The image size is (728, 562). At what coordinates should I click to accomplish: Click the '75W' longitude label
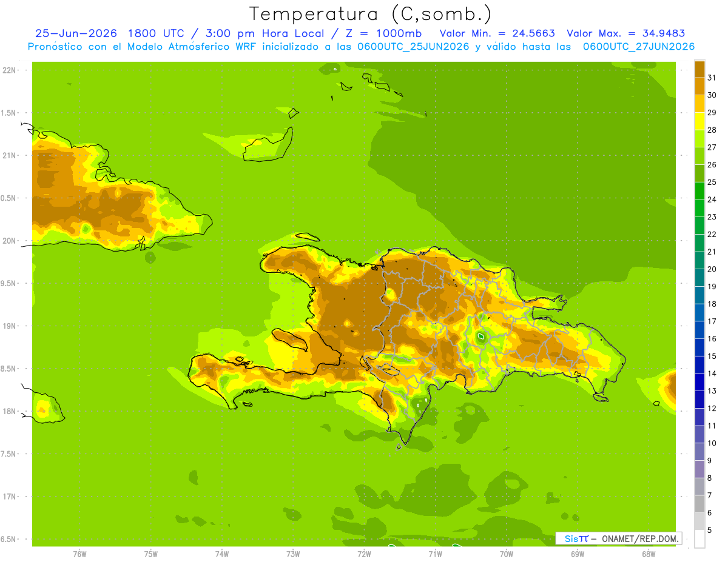pyautogui.click(x=151, y=554)
